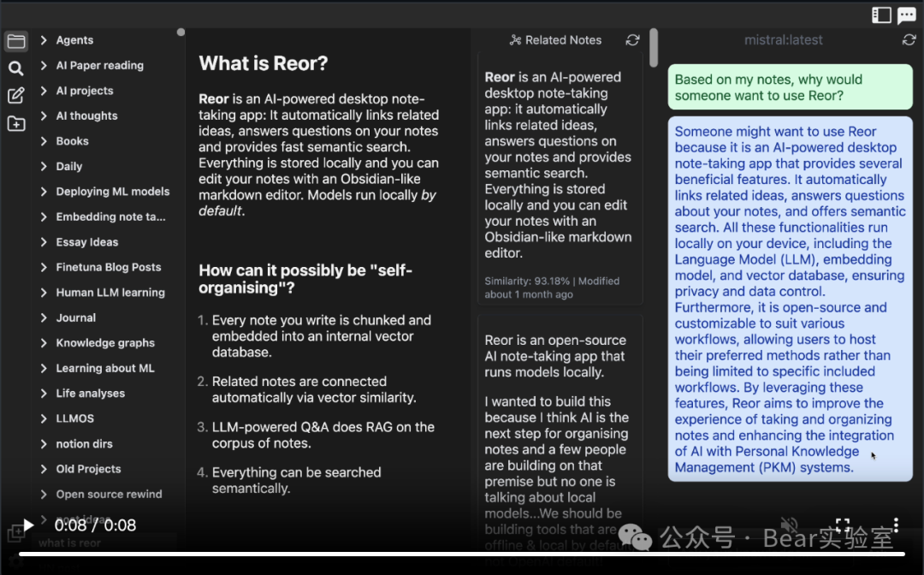Click the Related Notes graph icon
Screen dimensions: 924x575
tap(515, 40)
